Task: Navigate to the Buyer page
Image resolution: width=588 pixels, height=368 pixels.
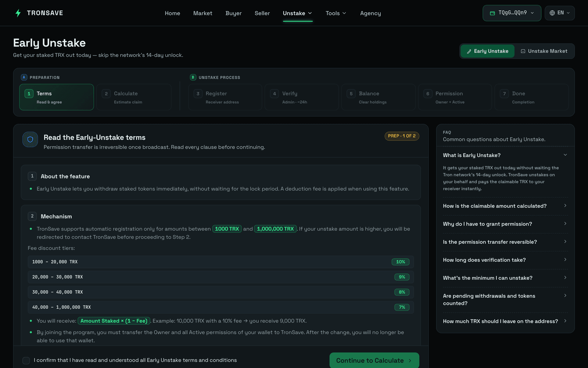Action: tap(234, 13)
